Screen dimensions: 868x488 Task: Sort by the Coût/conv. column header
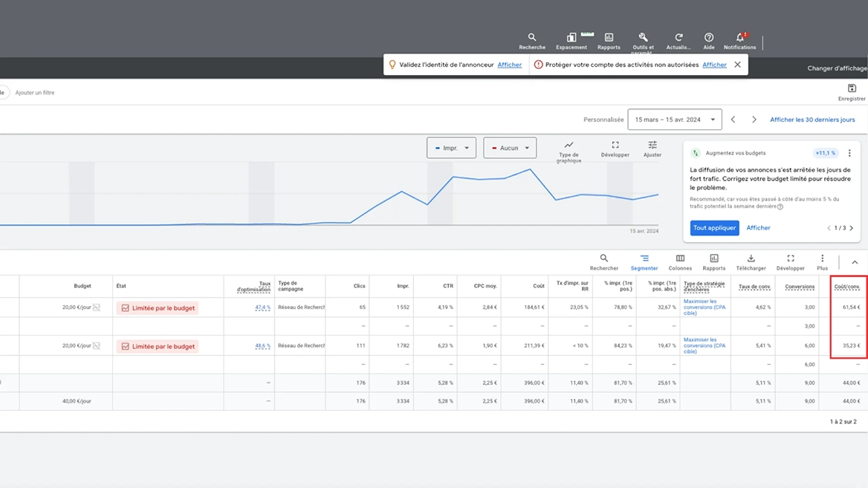[x=847, y=287]
